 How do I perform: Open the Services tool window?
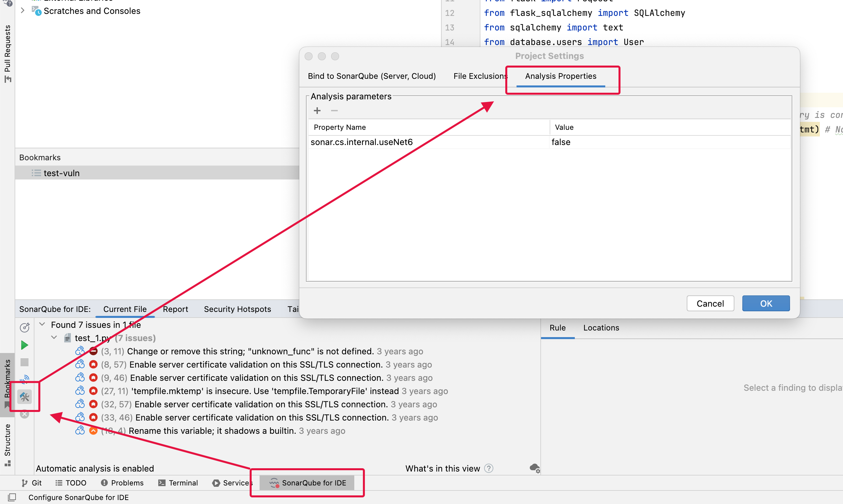232,482
